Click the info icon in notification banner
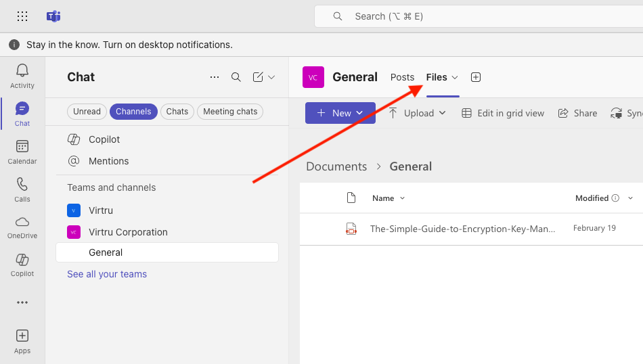The image size is (643, 364). 14,45
